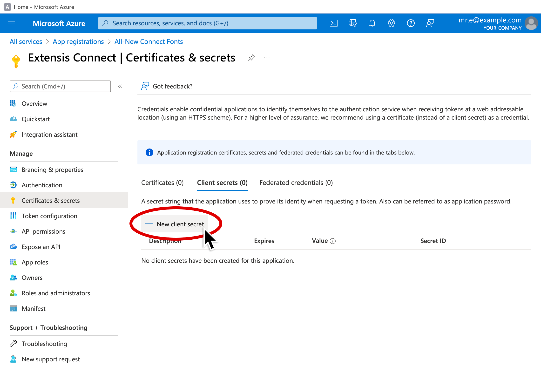Go to All services breadcrumb
541x392 pixels.
pos(26,41)
